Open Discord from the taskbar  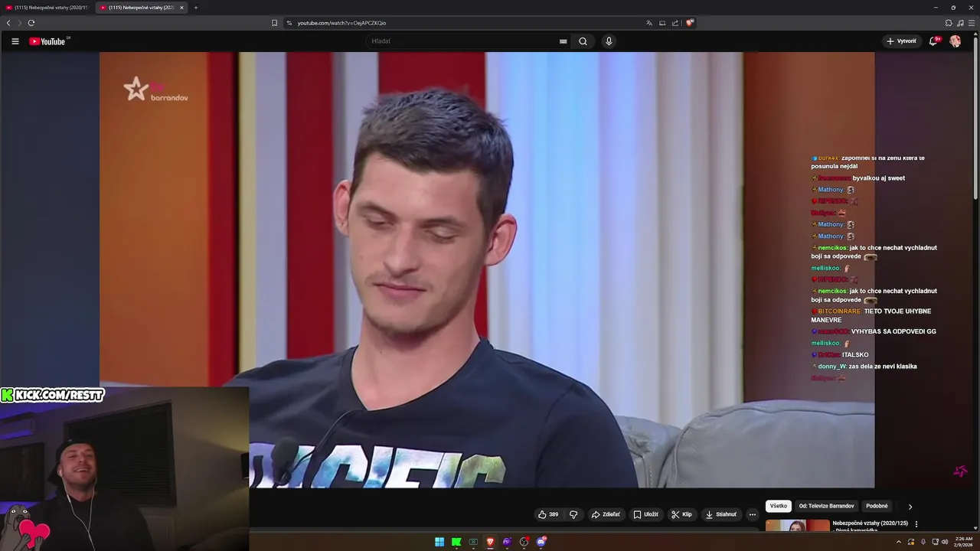(541, 542)
